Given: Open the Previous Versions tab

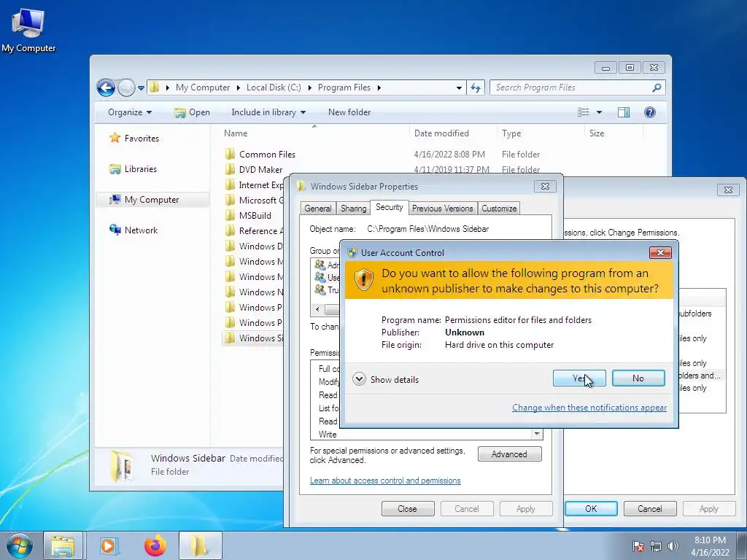Looking at the screenshot, I should click(x=443, y=208).
